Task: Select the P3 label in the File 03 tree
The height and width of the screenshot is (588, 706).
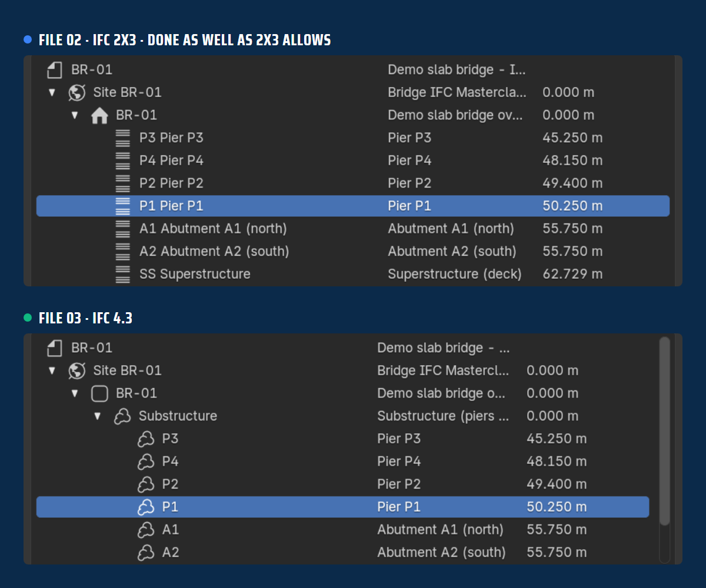Action: tap(170, 439)
